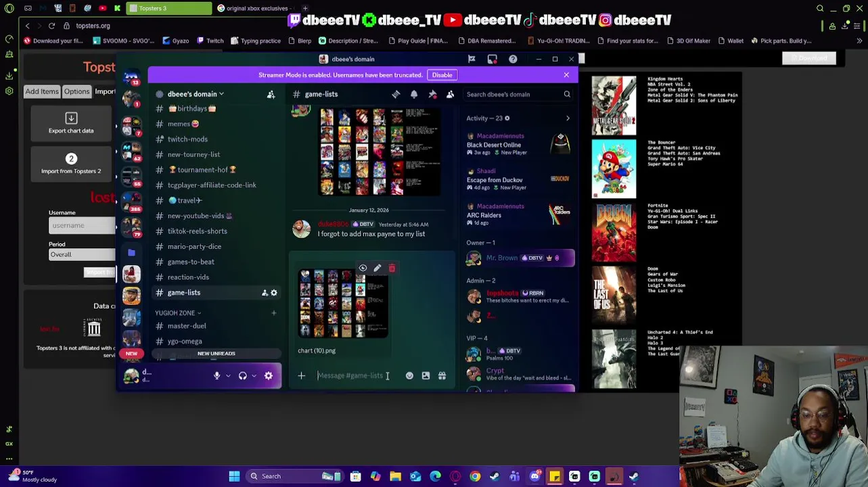Open Discord User Settings gear
The image size is (868, 487).
(269, 376)
